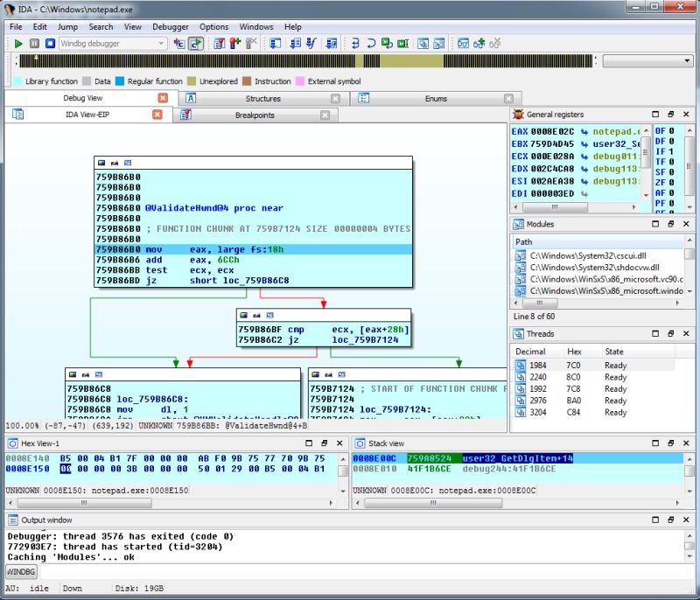Image resolution: width=700 pixels, height=600 pixels.
Task: Open breakpoint list toolbar icon
Action: pos(220,43)
